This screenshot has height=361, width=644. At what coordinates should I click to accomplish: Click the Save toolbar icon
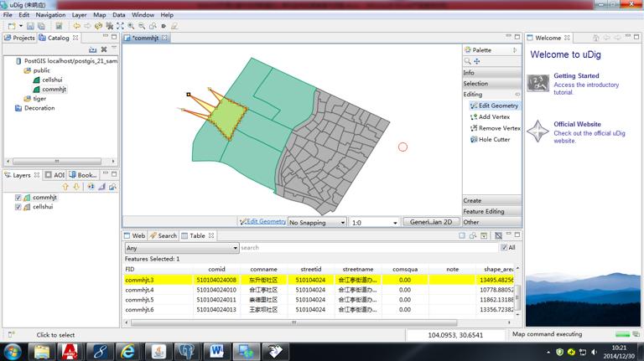30,26
